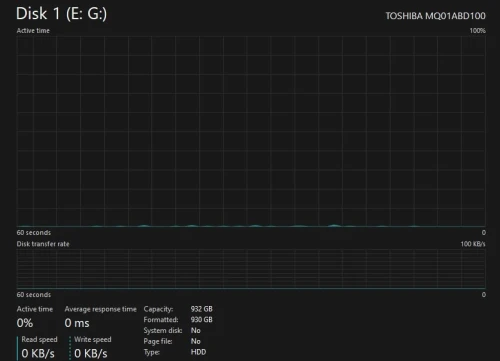
Task: Click the TOSHIBA MQ01ABD100 model name
Action: tap(435, 16)
